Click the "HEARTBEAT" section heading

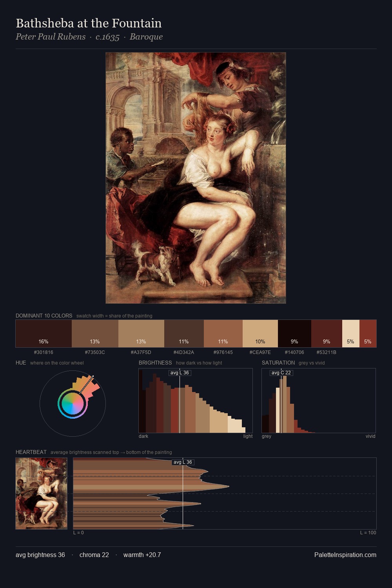pos(31,452)
